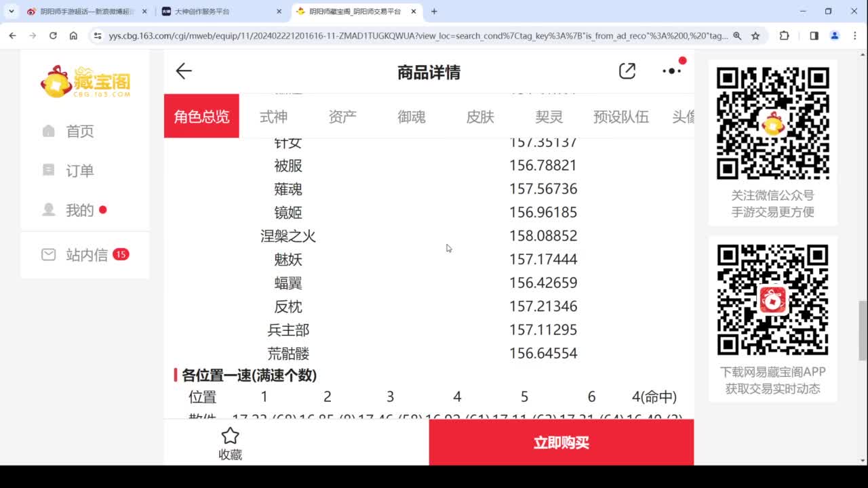This screenshot has width=868, height=488.
Task: Open a new browser tab with the plus icon
Action: [433, 12]
